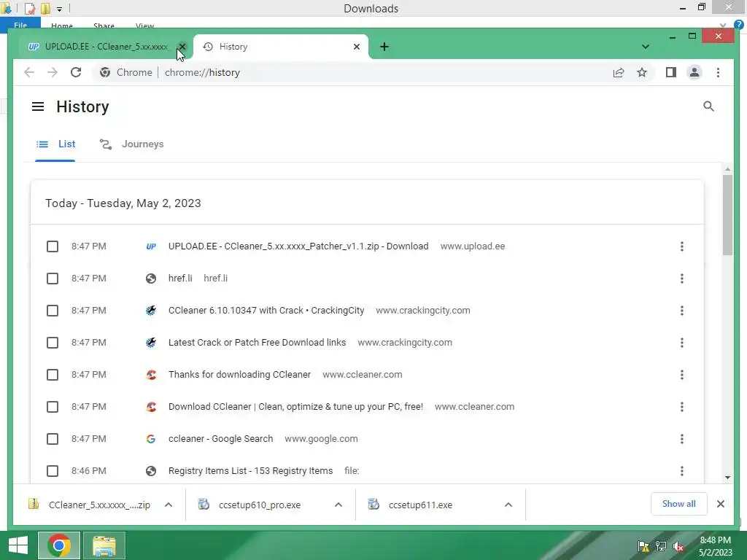This screenshot has height=560, width=747.
Task: Open more actions for Latest Crack or Patch entry
Action: click(x=682, y=343)
